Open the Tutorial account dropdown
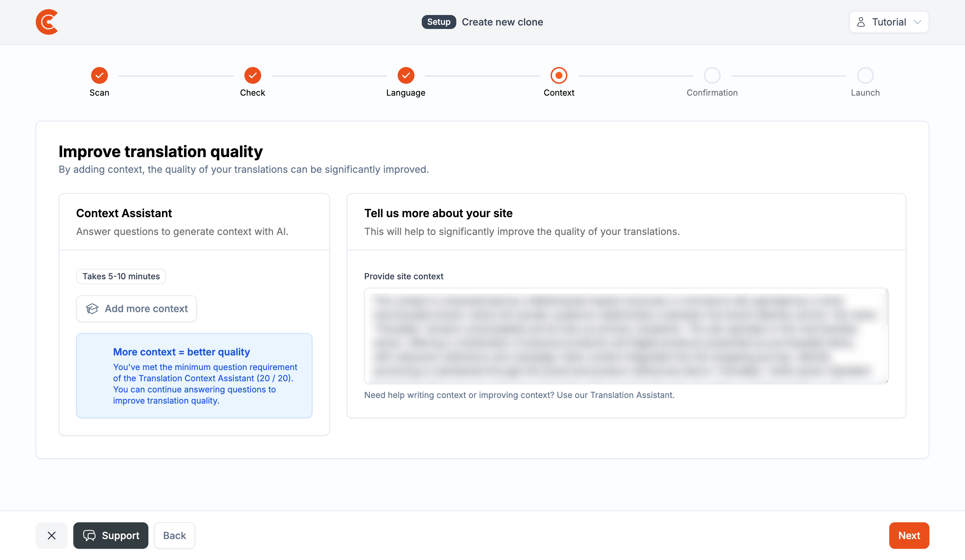Viewport: 965px width, 560px height. [889, 22]
